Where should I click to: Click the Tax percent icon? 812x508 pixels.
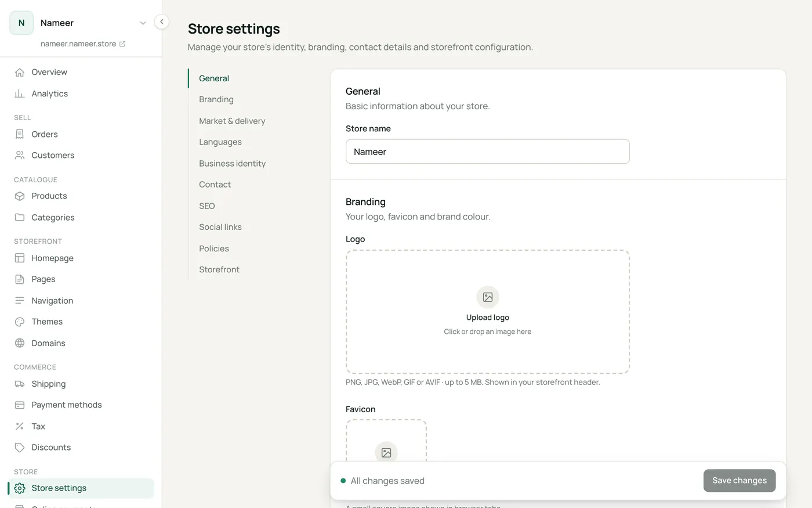20,426
